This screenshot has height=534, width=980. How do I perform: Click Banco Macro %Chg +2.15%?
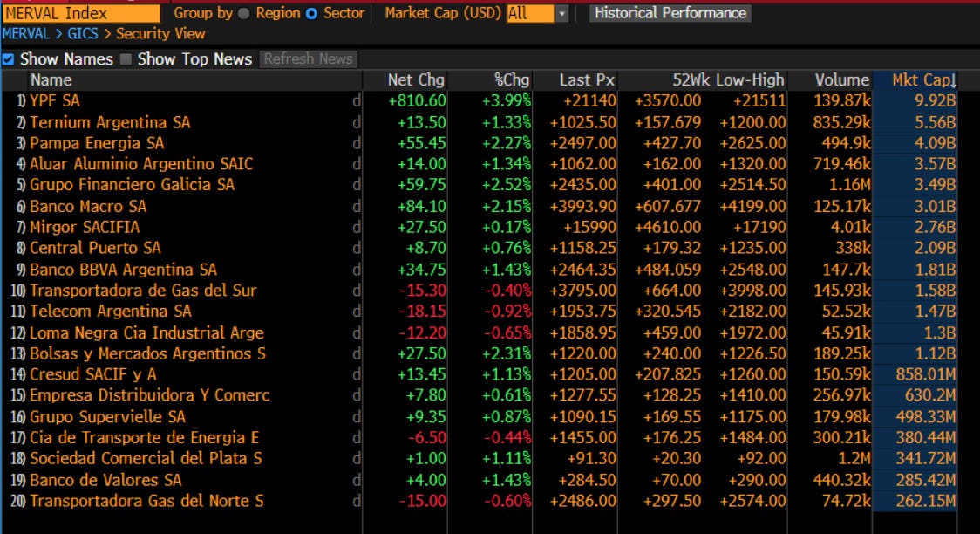[x=507, y=206]
